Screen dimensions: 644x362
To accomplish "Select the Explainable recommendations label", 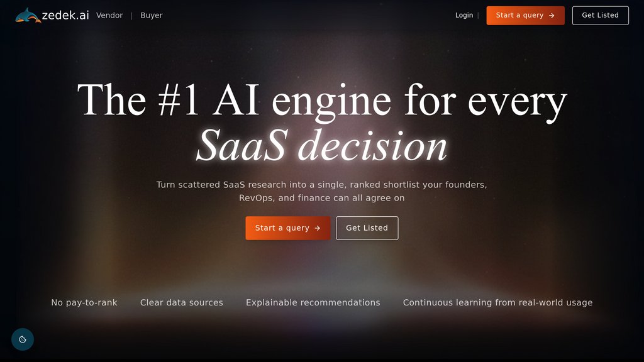I will (313, 302).
